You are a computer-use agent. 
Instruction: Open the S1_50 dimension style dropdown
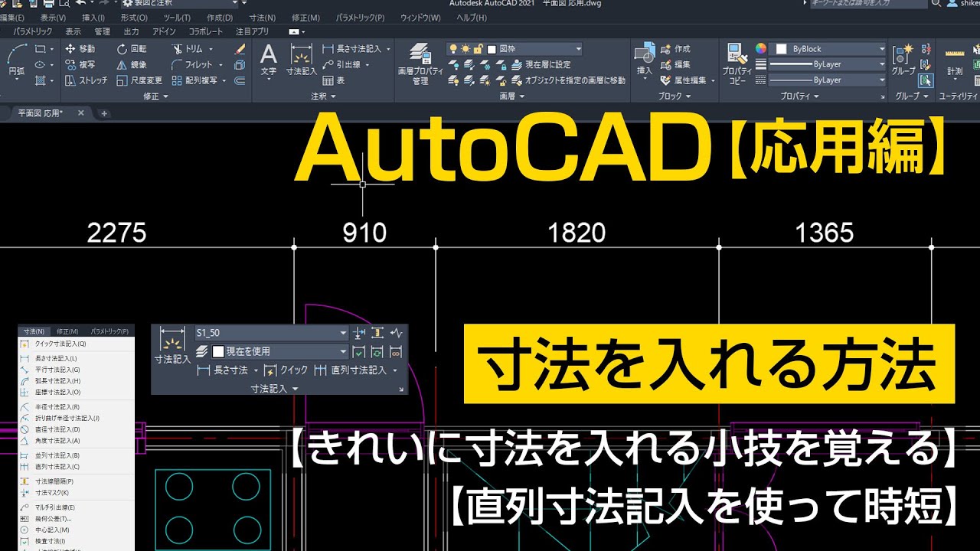[x=272, y=333]
